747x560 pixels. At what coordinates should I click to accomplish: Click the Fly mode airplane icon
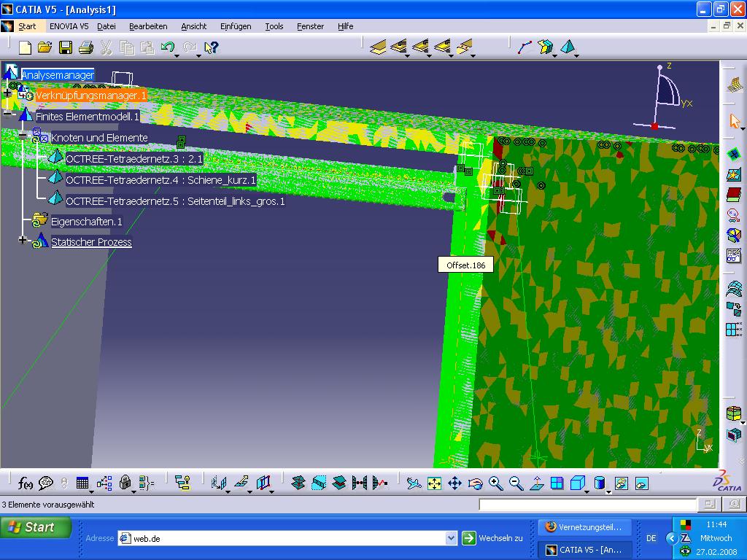pos(414,483)
